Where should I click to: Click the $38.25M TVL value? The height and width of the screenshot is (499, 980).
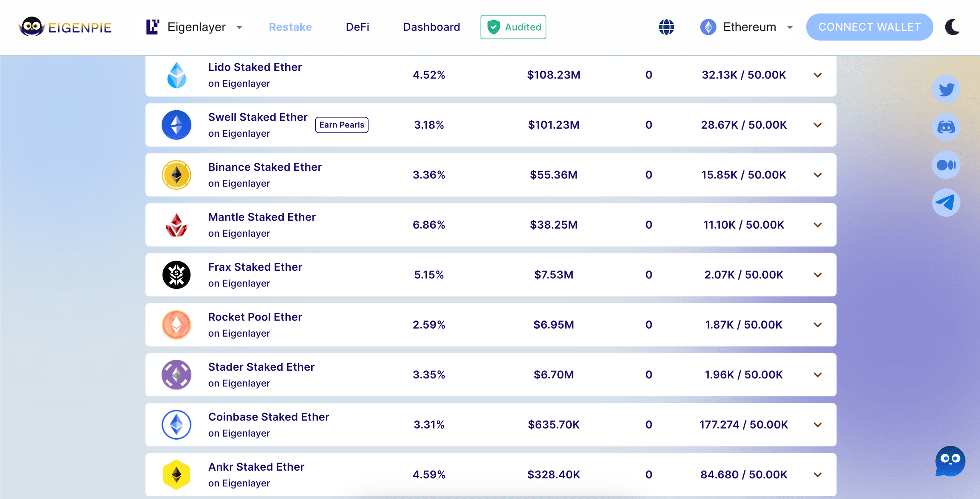click(554, 225)
